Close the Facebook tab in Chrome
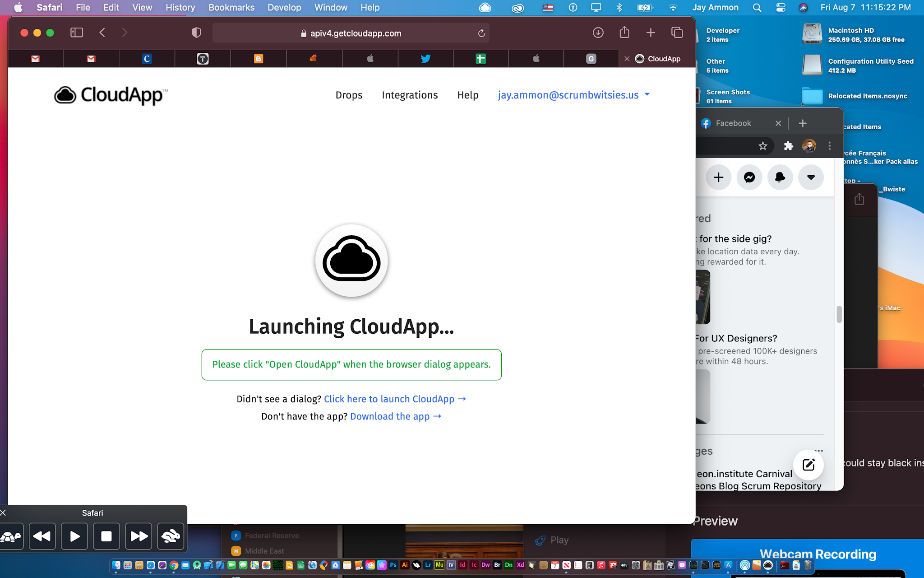 click(778, 123)
